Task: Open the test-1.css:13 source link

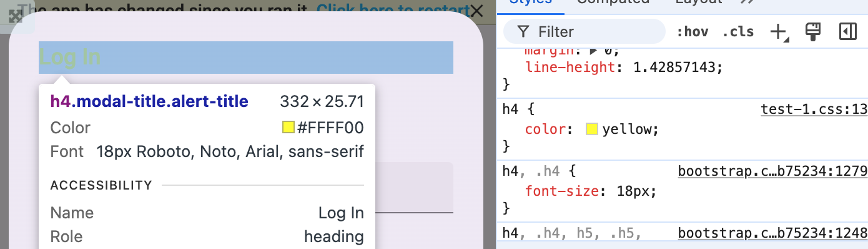Action: 814,109
